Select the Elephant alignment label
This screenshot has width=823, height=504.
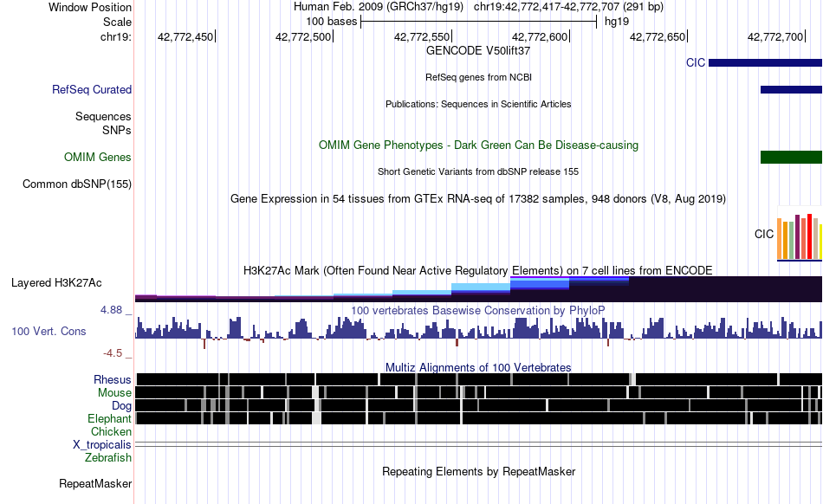109,419
